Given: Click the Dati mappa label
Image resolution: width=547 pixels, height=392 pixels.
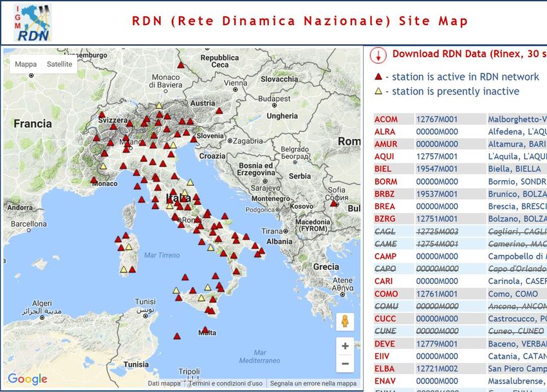Looking at the screenshot, I should [164, 384].
